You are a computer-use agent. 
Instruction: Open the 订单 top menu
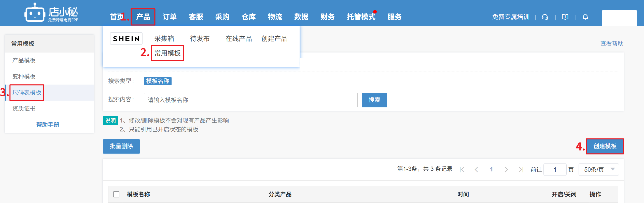click(170, 17)
